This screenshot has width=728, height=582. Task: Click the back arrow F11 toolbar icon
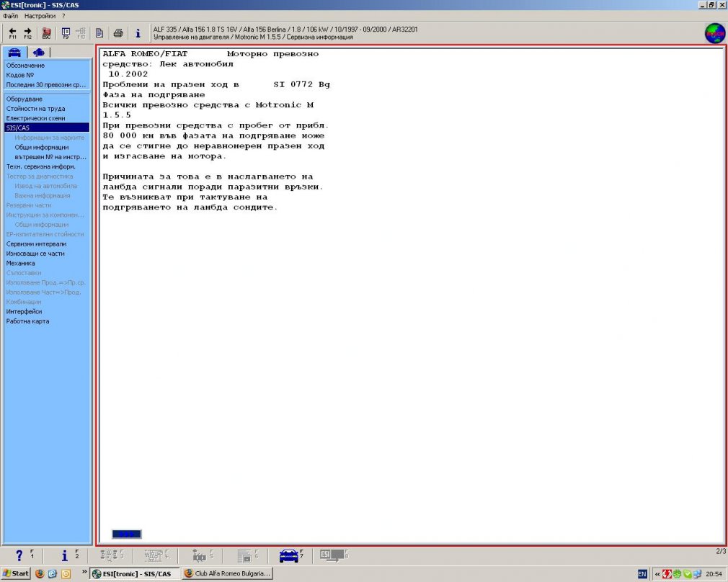point(12,32)
